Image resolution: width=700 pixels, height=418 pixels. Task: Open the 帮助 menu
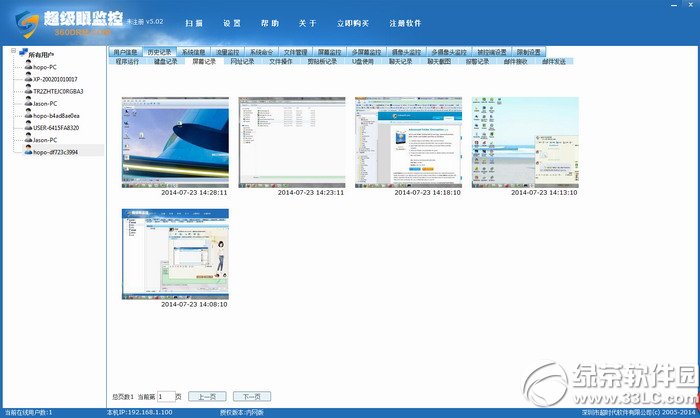pyautogui.click(x=270, y=23)
